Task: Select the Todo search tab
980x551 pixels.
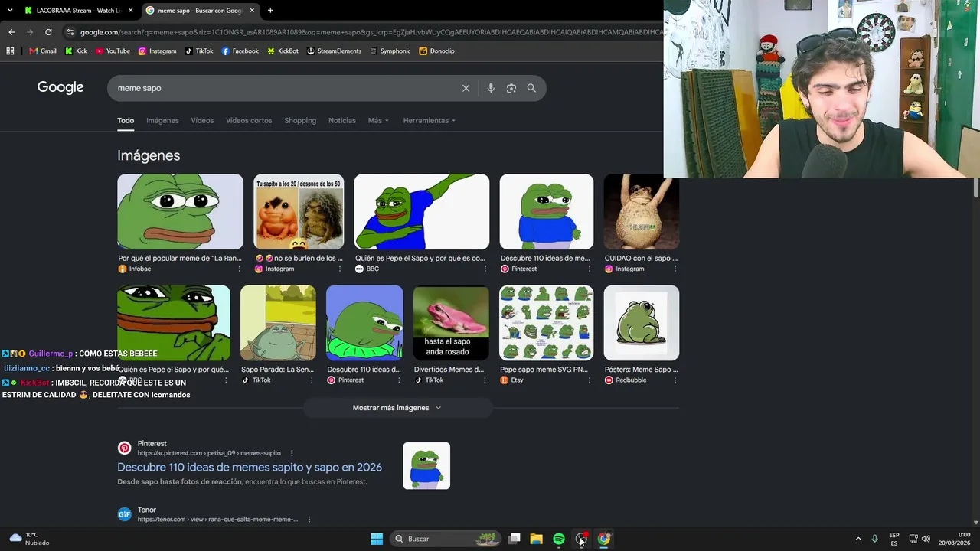Action: tap(126, 121)
